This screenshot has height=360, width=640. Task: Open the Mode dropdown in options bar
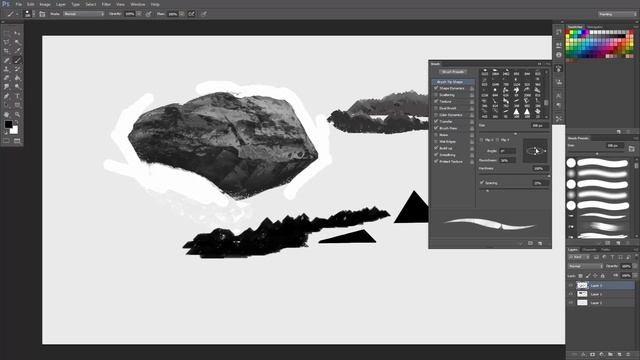click(84, 14)
